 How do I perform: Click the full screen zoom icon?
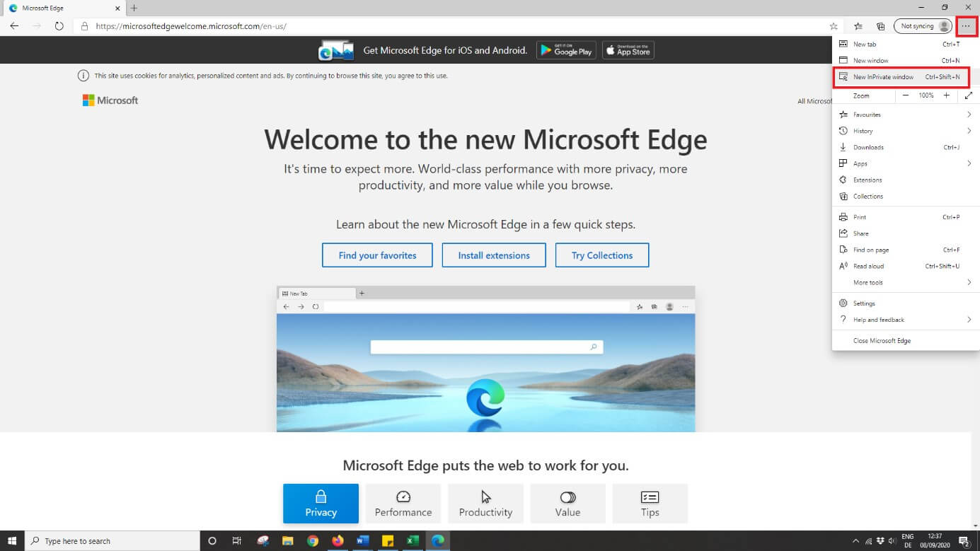click(x=968, y=95)
